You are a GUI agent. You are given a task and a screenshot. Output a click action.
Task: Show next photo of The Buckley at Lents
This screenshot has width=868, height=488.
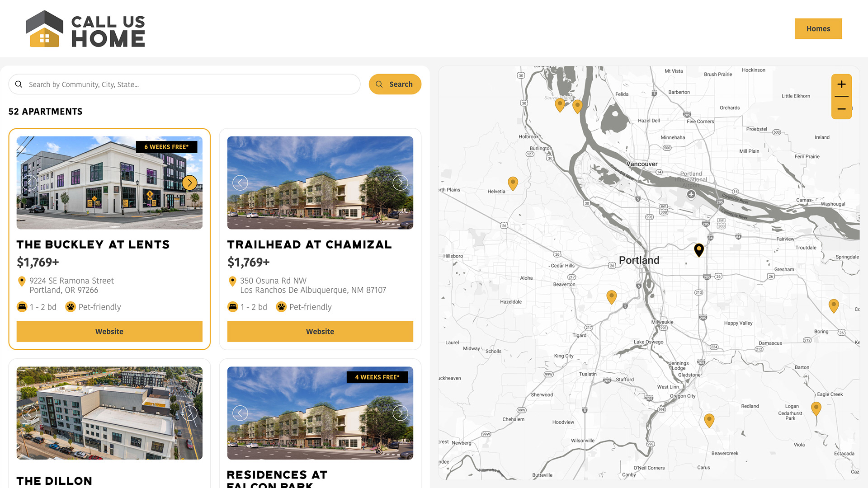point(189,183)
